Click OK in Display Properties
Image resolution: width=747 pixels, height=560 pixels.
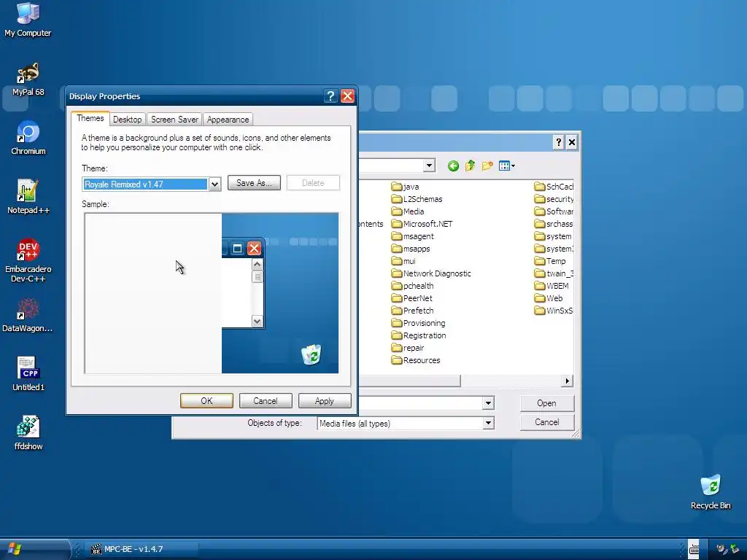(x=206, y=401)
